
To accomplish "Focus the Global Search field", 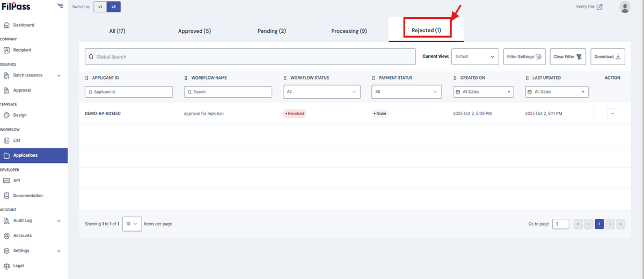I will [250, 56].
